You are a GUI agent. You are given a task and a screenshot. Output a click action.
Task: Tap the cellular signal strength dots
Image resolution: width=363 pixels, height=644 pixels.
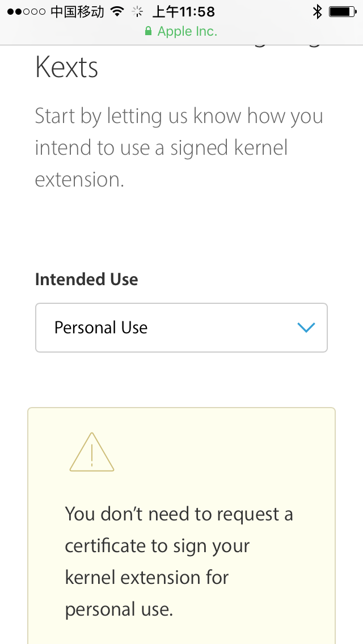(26, 12)
